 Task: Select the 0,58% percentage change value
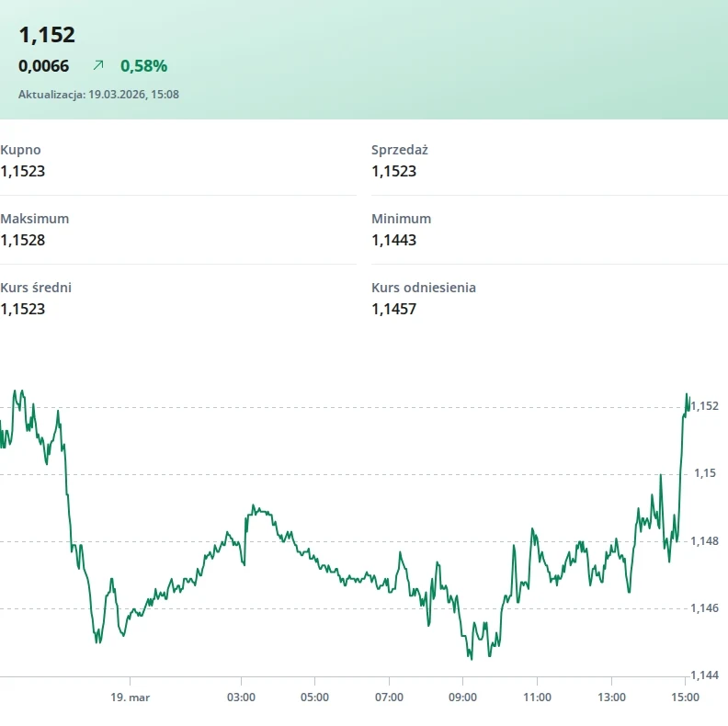tap(143, 65)
